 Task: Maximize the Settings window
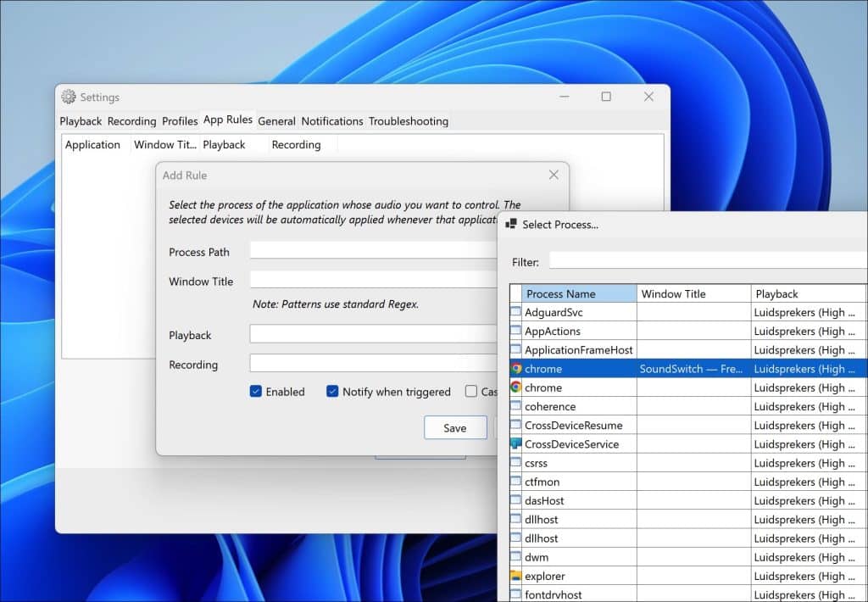[x=606, y=97]
